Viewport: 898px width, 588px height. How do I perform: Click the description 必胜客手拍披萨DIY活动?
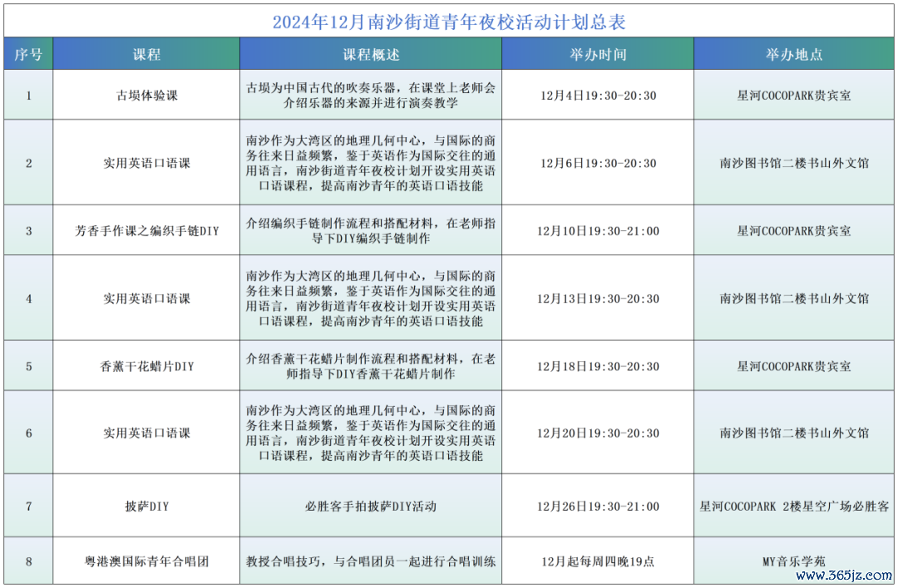pyautogui.click(x=371, y=506)
